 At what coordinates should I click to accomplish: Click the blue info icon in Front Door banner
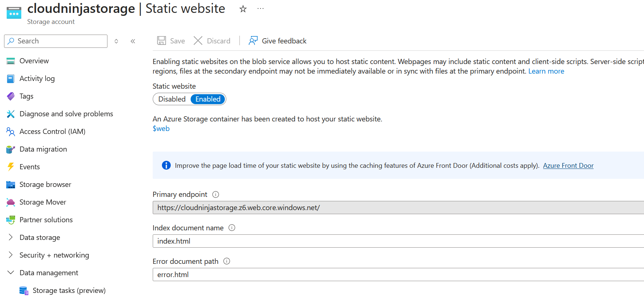coord(166,165)
